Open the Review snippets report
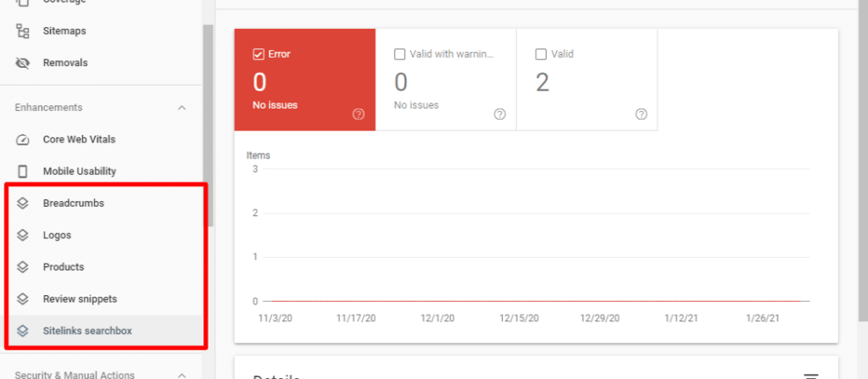Screen dimensions: 868x379 (101, 299)
